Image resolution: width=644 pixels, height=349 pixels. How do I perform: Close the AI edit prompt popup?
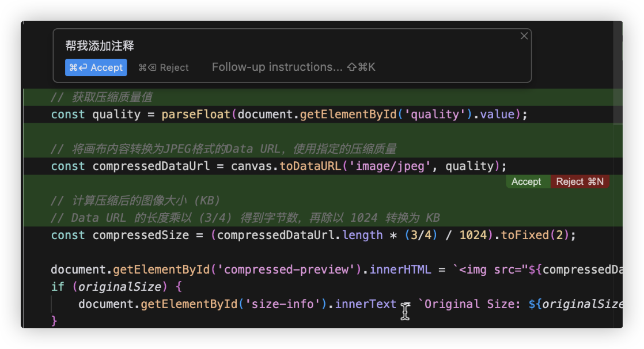[x=524, y=36]
